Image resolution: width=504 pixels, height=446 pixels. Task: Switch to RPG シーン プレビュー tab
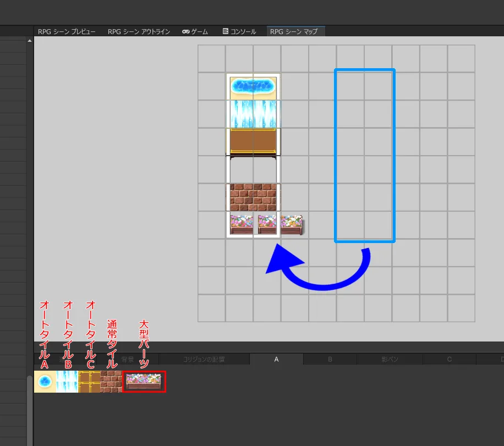pyautogui.click(x=67, y=32)
